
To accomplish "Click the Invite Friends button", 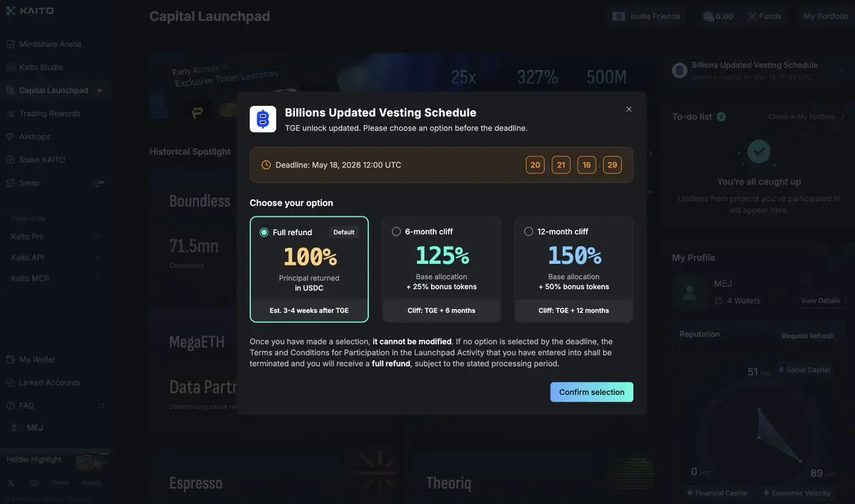I will click(x=646, y=16).
